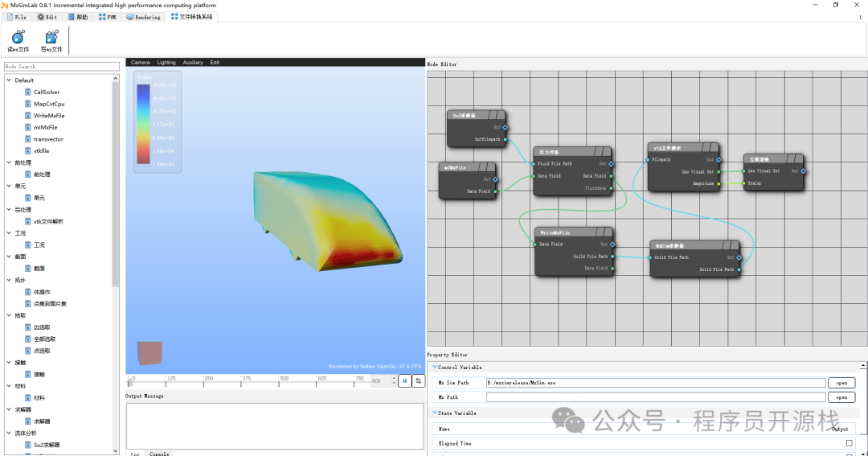The width and height of the screenshot is (868, 456).
Task: Pick the vtkfile node icon
Action: 28,150
